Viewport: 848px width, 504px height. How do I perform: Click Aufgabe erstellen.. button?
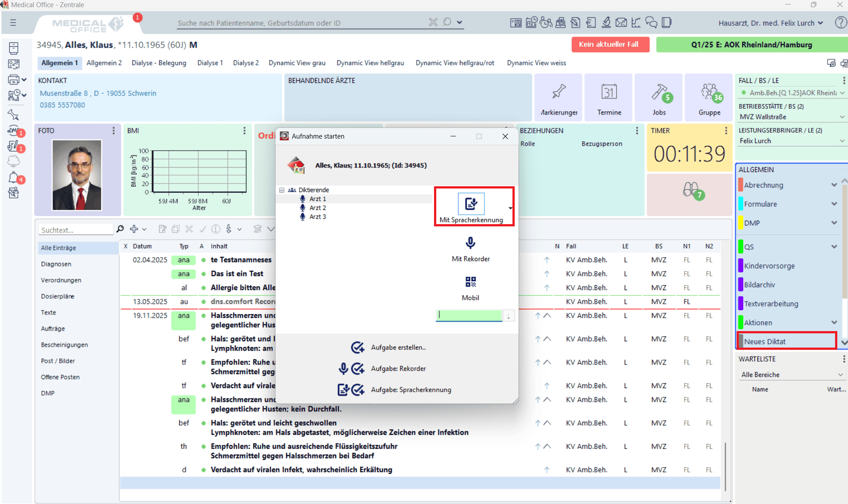click(x=398, y=348)
